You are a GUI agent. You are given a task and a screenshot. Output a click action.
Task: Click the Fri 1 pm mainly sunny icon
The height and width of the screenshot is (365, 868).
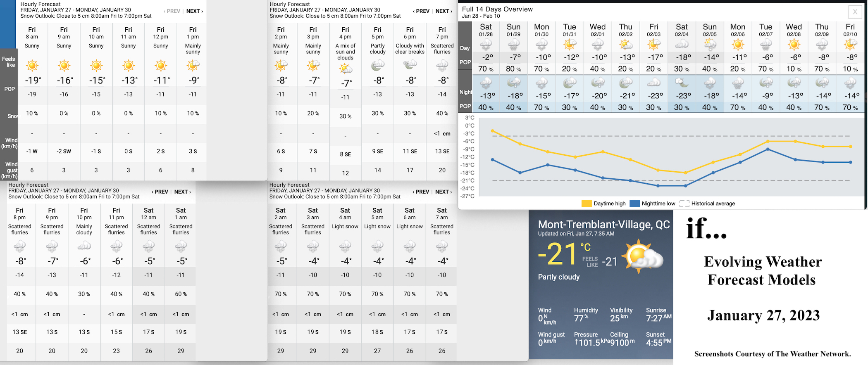tap(193, 65)
